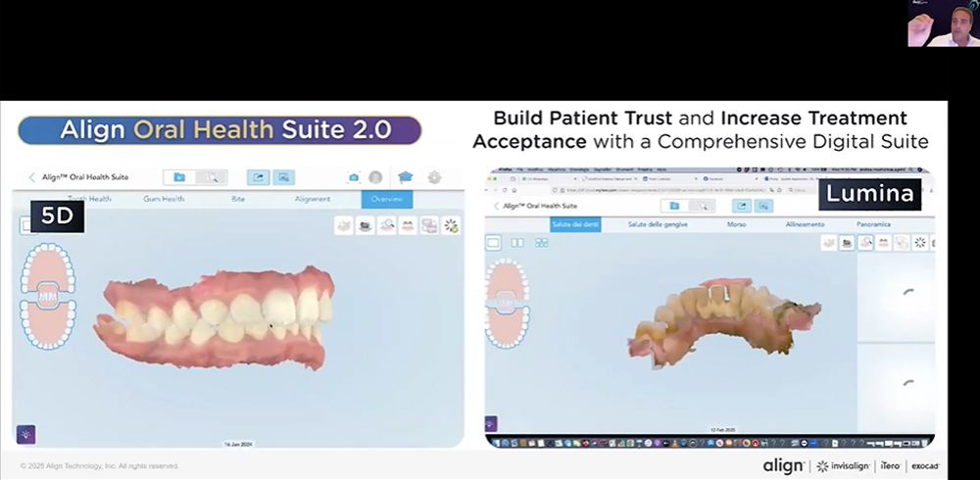The image size is (980, 480).
Task: Click monochrome model tool in 5D toolbar
Action: click(x=366, y=225)
